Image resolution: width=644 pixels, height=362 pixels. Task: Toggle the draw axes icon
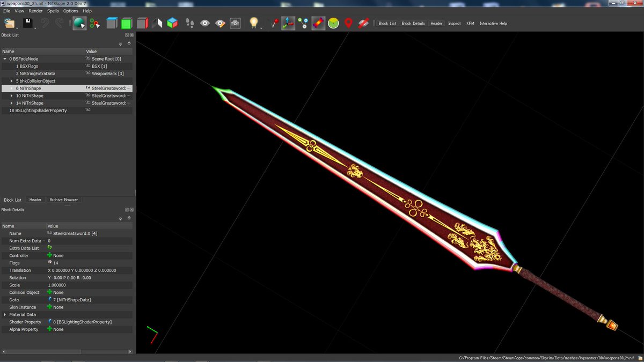[x=288, y=23]
